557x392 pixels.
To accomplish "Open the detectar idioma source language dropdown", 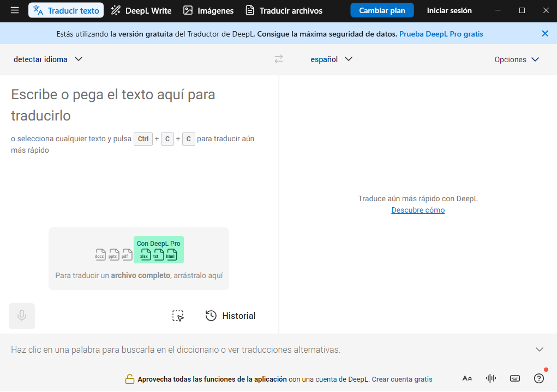I will pyautogui.click(x=48, y=59).
